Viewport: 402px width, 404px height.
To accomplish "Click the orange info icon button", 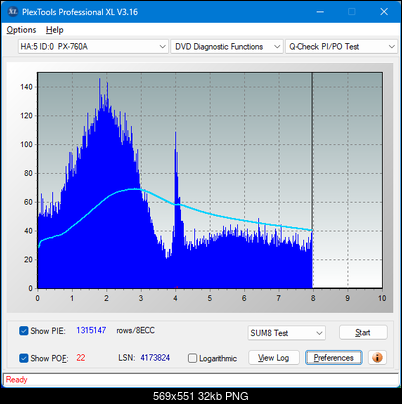I will [x=377, y=358].
